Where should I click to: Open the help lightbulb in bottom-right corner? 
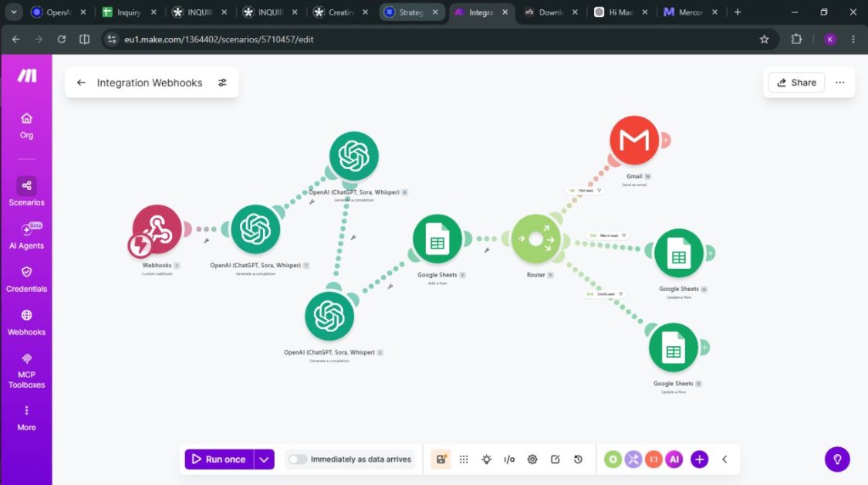pos(837,460)
